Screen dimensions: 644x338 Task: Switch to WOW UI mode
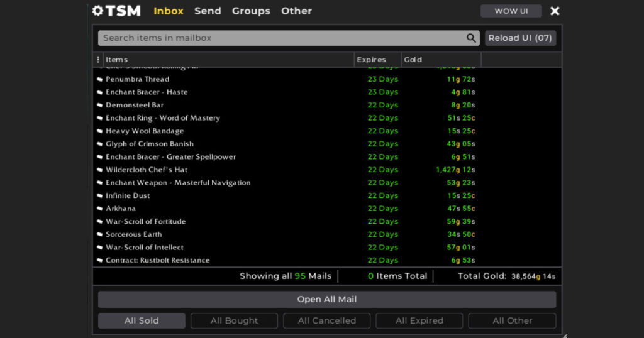pyautogui.click(x=511, y=11)
